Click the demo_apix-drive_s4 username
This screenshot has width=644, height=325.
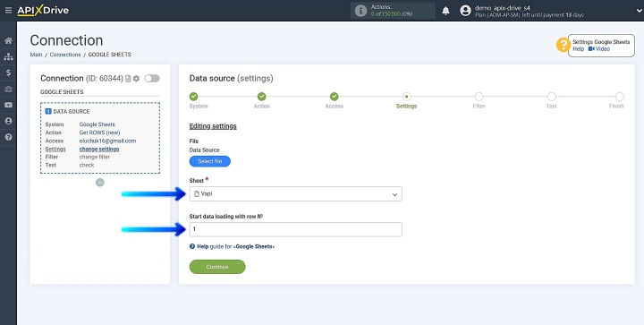point(503,8)
